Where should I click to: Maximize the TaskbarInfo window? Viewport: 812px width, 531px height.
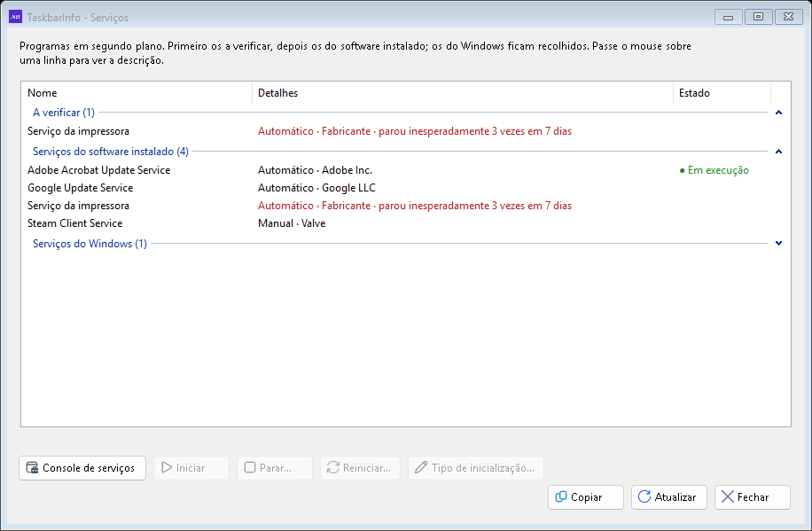coord(758,17)
